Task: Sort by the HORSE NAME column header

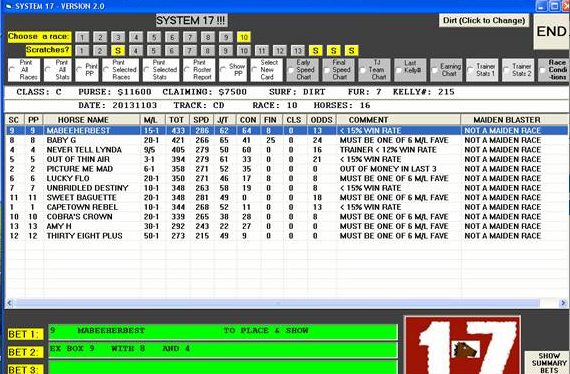Action: coord(83,120)
